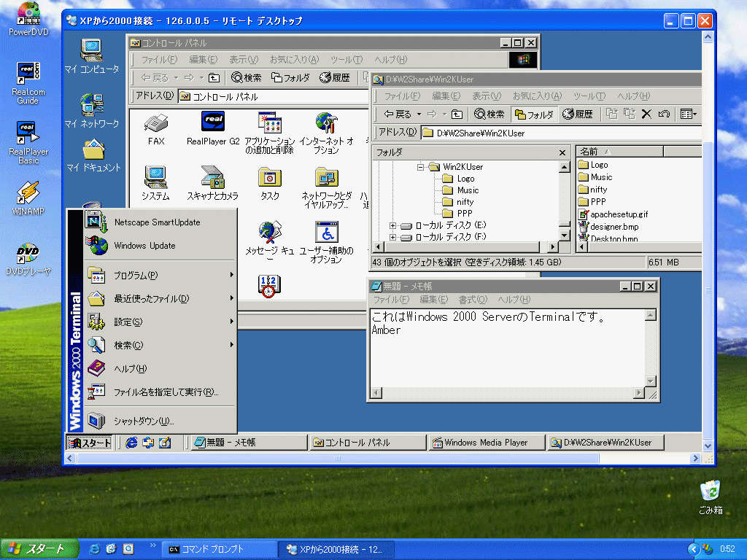Toggle the フォルダ pane button in Explorer toolbar

534,114
